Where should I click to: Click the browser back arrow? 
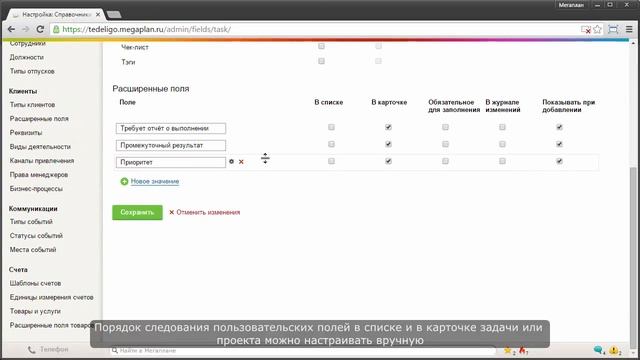11,29
